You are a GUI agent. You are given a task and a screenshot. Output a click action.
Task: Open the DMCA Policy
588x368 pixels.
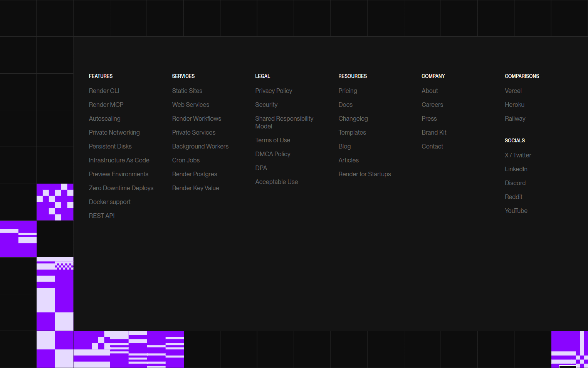tap(273, 154)
